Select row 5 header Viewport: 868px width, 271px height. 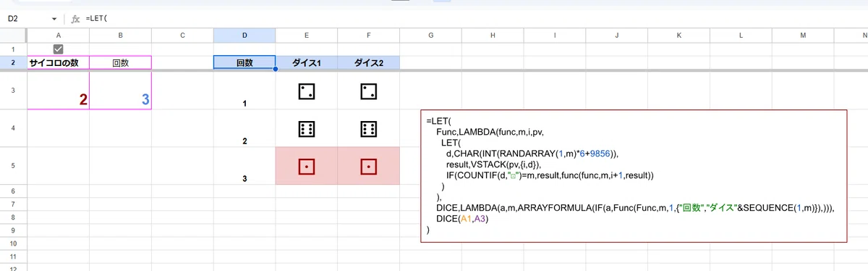coord(13,166)
